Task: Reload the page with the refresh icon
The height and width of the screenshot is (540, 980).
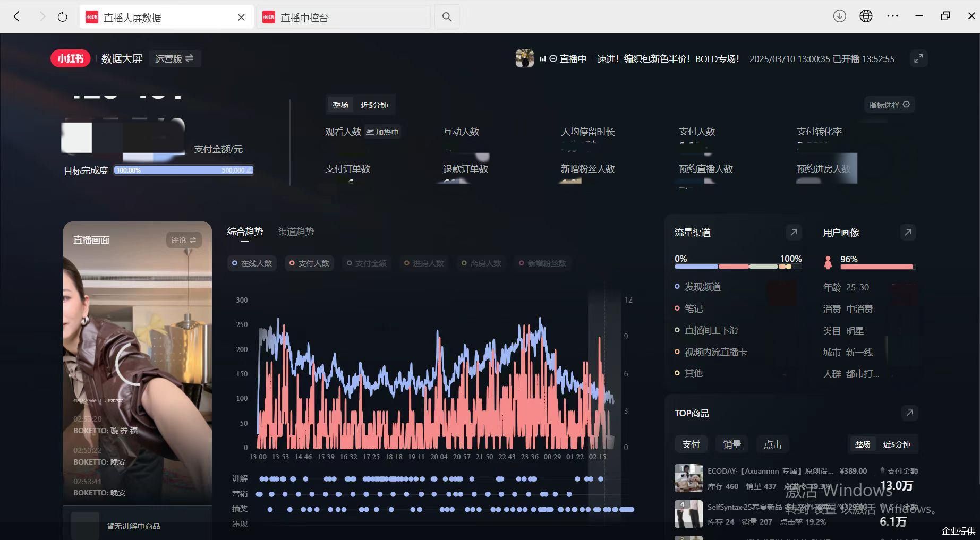Action: tap(63, 17)
